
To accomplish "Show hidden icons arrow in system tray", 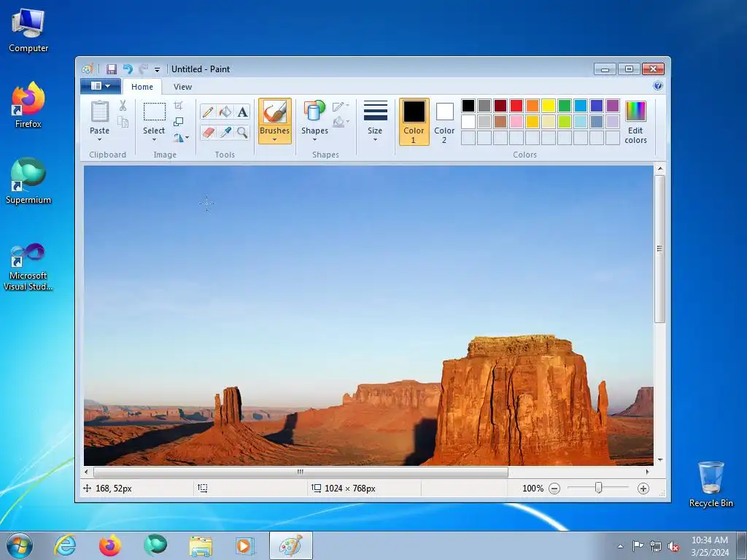I will (620, 546).
